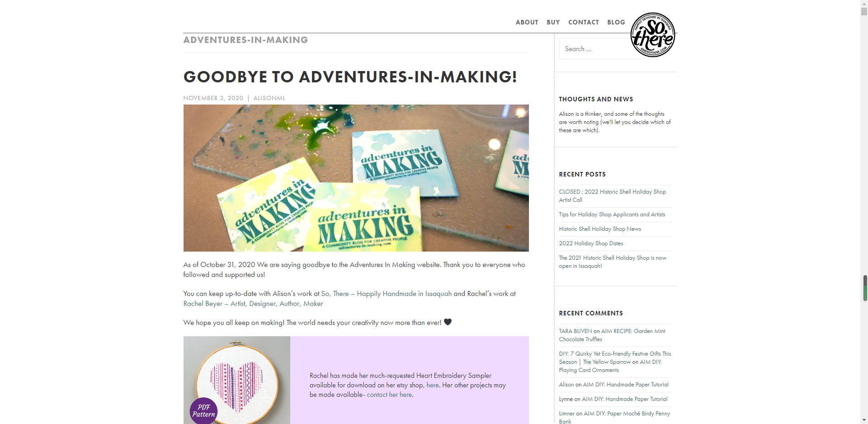This screenshot has height=424, width=868.
Task: Click the PDF Pattern purple badge
Action: point(203,411)
